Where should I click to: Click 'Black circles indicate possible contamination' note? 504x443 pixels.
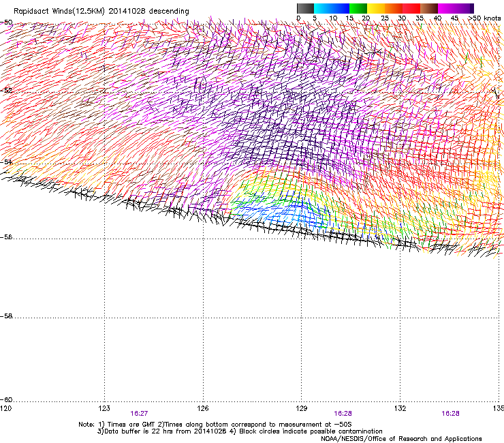click(311, 431)
